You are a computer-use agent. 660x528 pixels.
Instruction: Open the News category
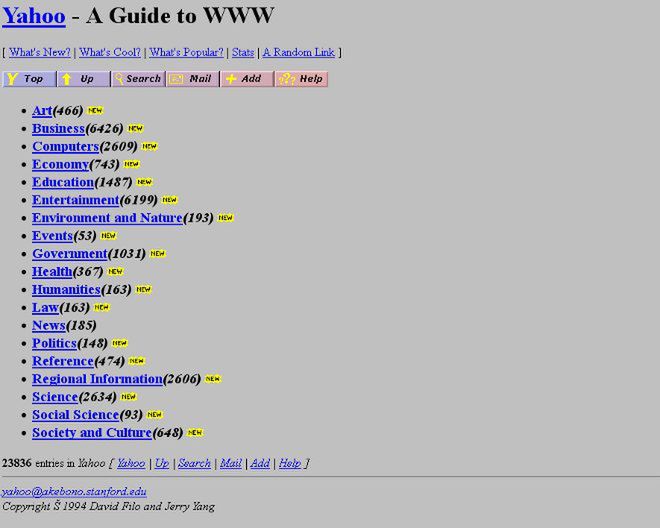coord(49,325)
